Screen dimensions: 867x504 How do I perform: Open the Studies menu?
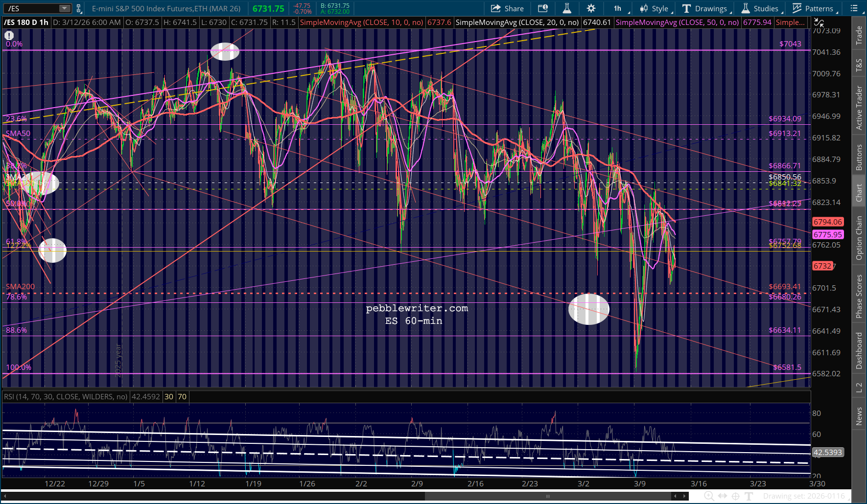[761, 8]
